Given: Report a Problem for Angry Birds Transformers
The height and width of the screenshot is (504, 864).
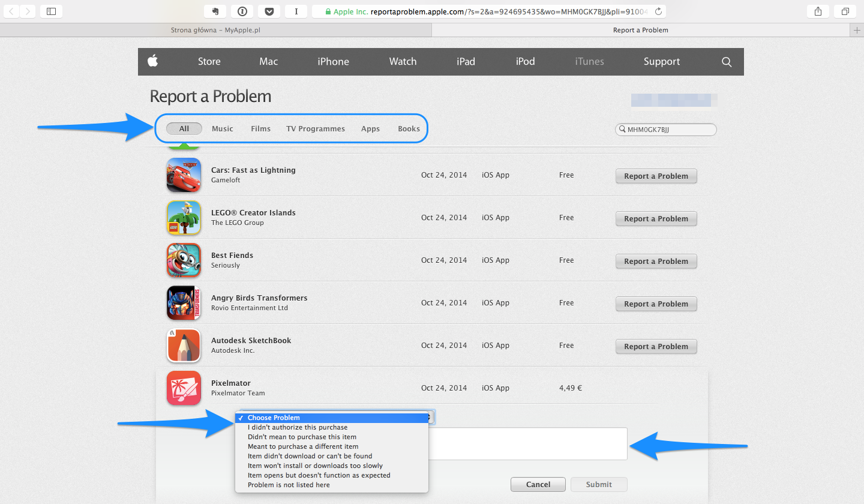Looking at the screenshot, I should (x=656, y=304).
